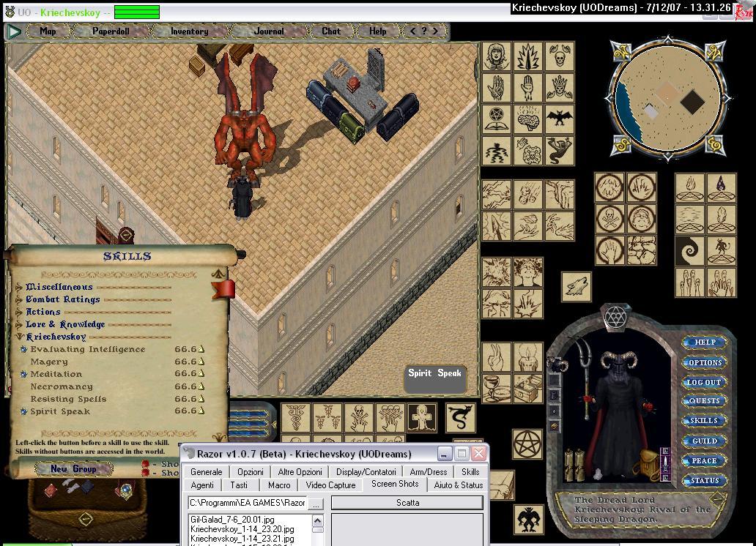The height and width of the screenshot is (546, 756).
Task: Expand the Combat Ratings skill group
Action: click(x=19, y=299)
